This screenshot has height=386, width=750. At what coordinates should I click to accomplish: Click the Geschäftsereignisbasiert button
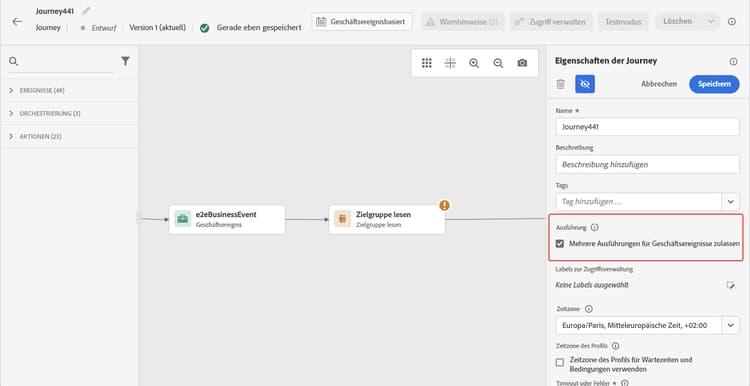tap(362, 22)
